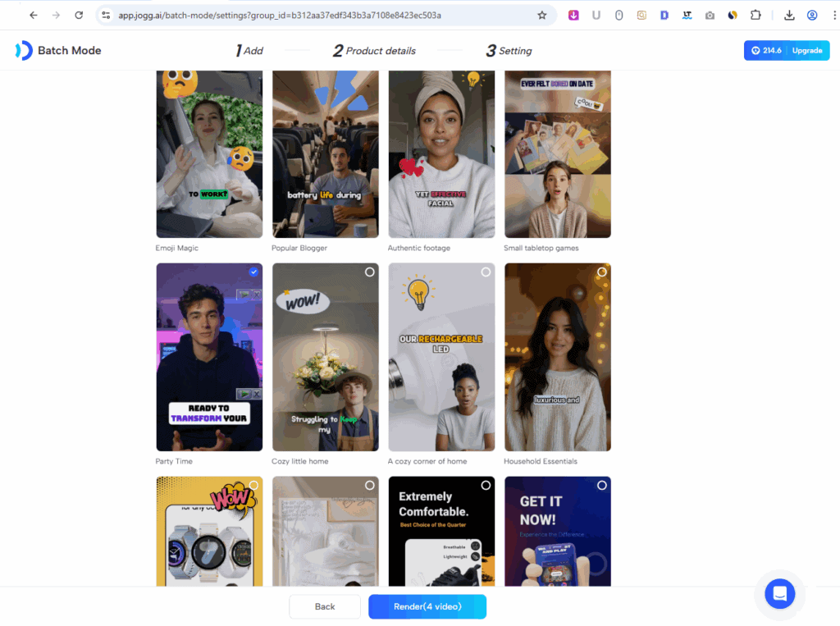Screen dimensions: 840x626
Task: Open step 3 Setting
Action: 509,51
